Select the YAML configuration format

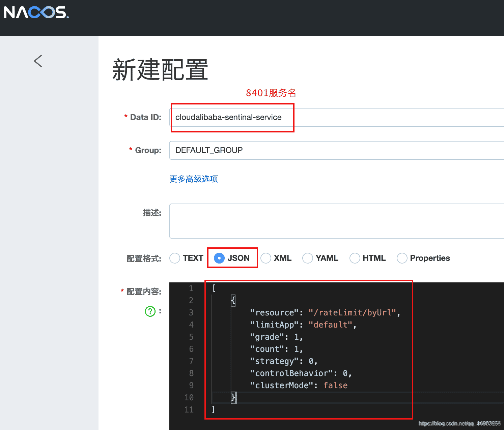(307, 258)
